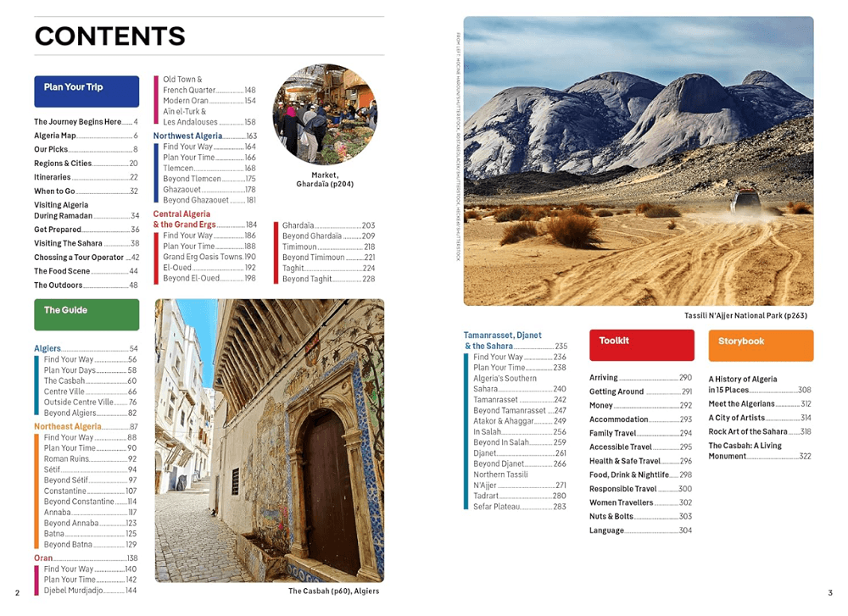The width and height of the screenshot is (848, 616).
Task: Go to the "Northeast Algeria" chapter heading
Action: point(68,426)
